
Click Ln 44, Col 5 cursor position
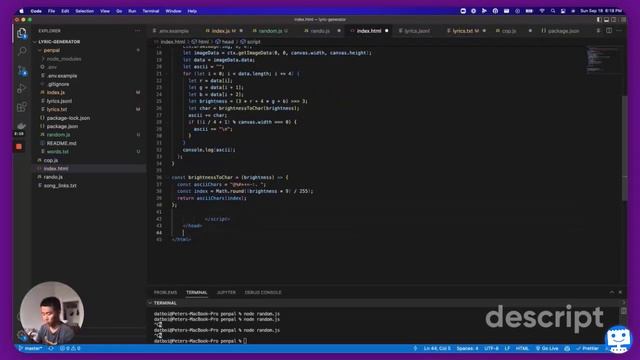coord(437,349)
